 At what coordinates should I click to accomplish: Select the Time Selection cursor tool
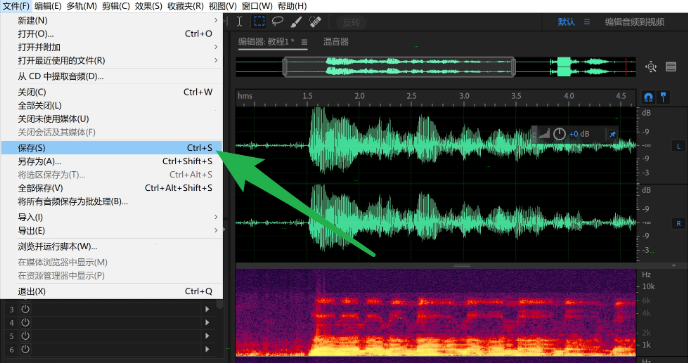pyautogui.click(x=240, y=22)
